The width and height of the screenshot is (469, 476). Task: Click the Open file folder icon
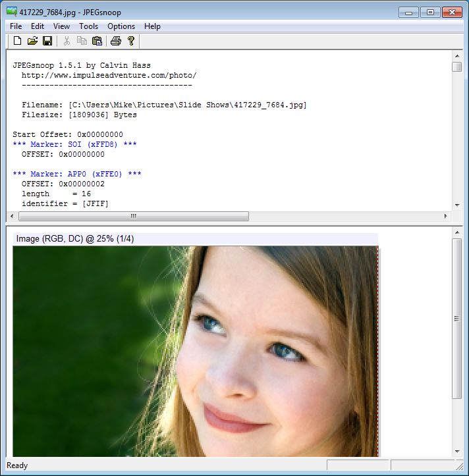(x=32, y=41)
